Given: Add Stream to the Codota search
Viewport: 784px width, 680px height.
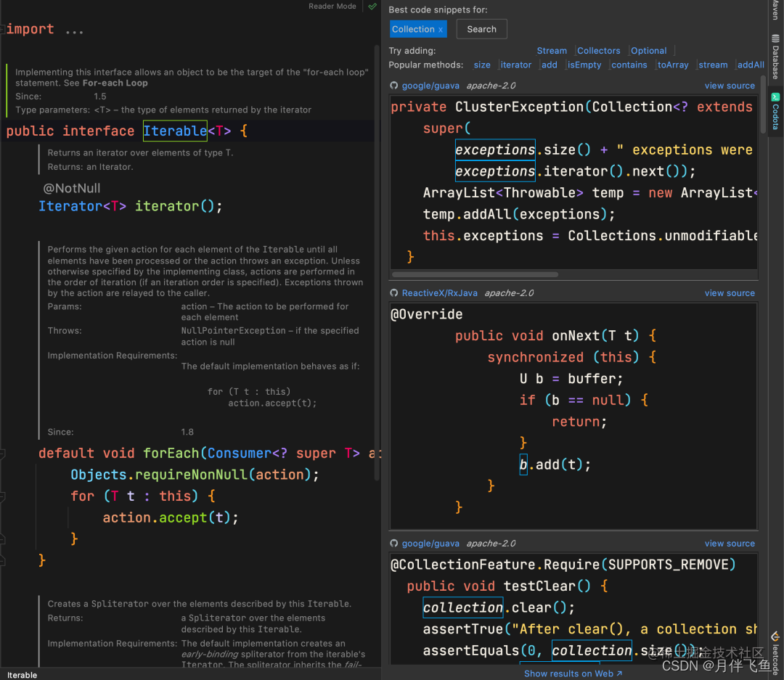Looking at the screenshot, I should [552, 51].
